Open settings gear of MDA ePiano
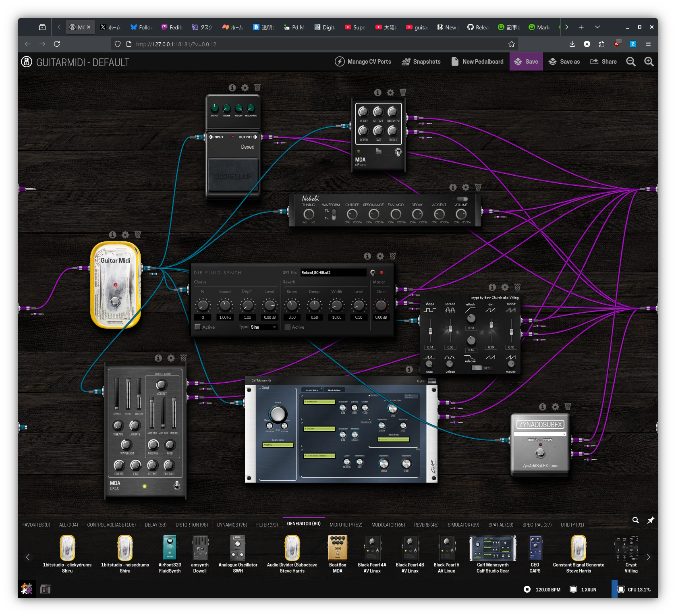 tap(390, 93)
